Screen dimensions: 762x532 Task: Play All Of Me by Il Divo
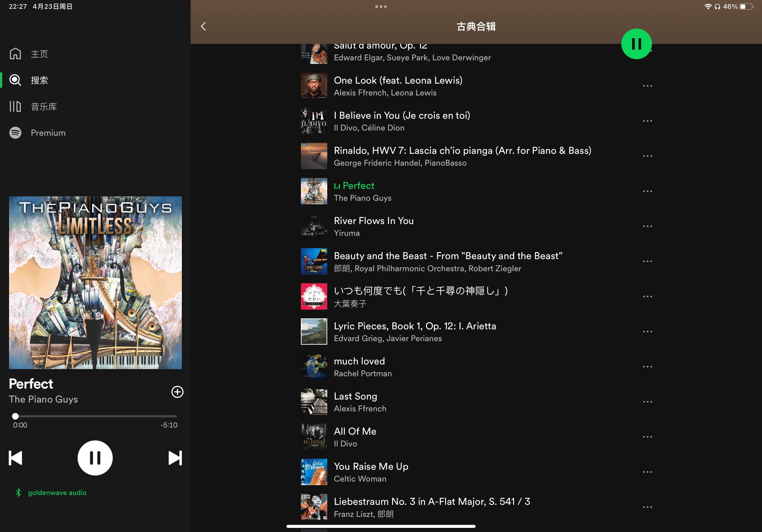point(476,437)
